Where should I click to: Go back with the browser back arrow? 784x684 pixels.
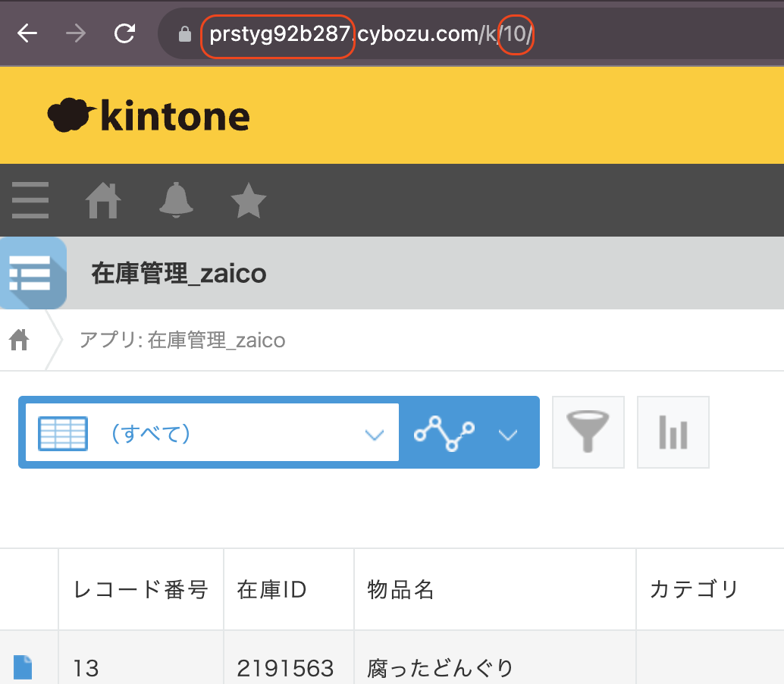coord(27,33)
